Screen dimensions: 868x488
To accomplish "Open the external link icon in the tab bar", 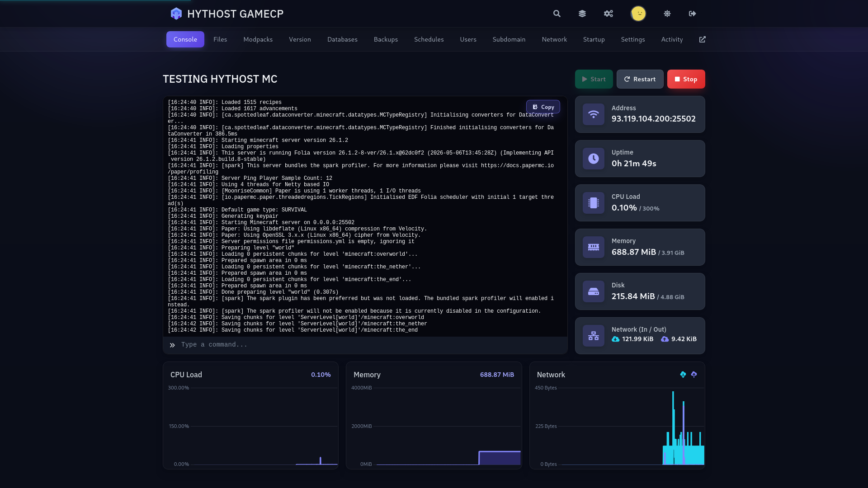I will pos(703,39).
